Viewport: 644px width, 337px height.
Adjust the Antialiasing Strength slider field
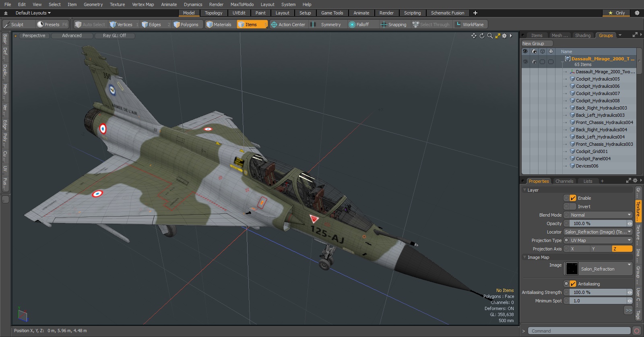pos(598,292)
